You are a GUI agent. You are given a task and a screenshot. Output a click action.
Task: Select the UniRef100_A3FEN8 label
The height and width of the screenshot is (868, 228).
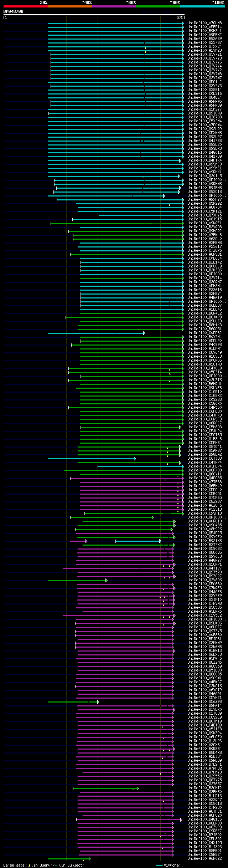204,243
